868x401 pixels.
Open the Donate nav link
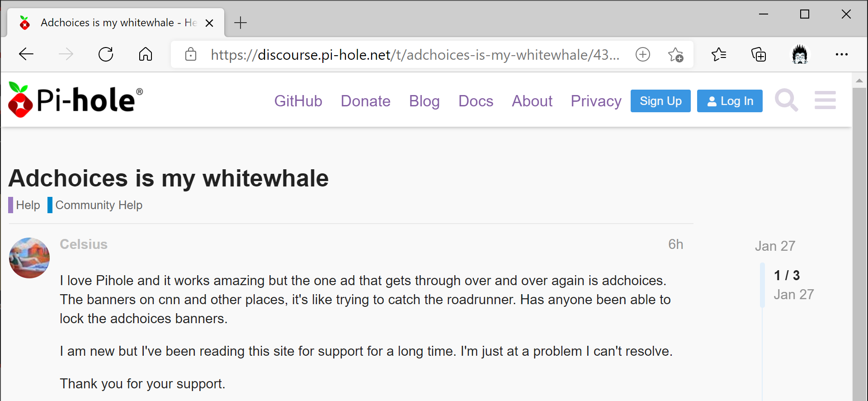pos(366,101)
